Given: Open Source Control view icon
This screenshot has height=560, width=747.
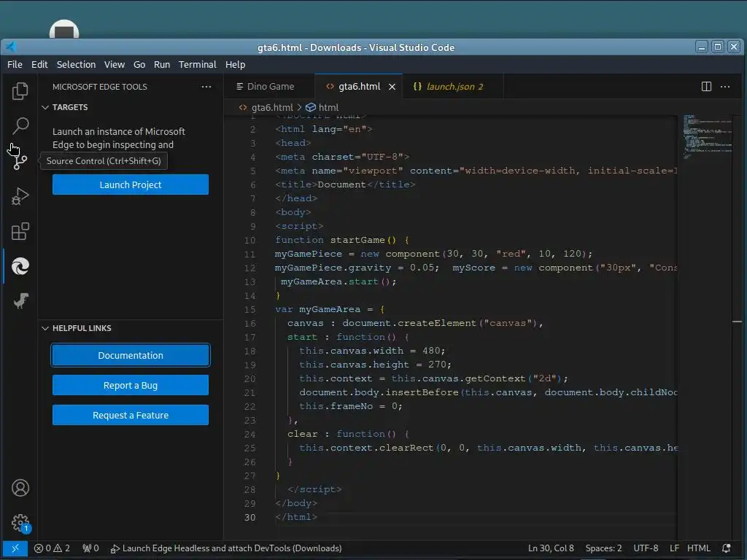Looking at the screenshot, I should (20, 161).
